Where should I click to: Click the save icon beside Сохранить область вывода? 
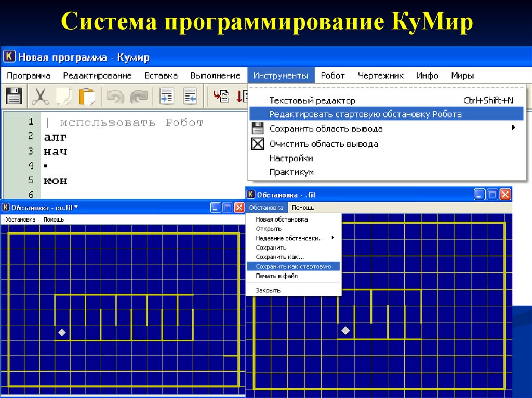[x=258, y=129]
